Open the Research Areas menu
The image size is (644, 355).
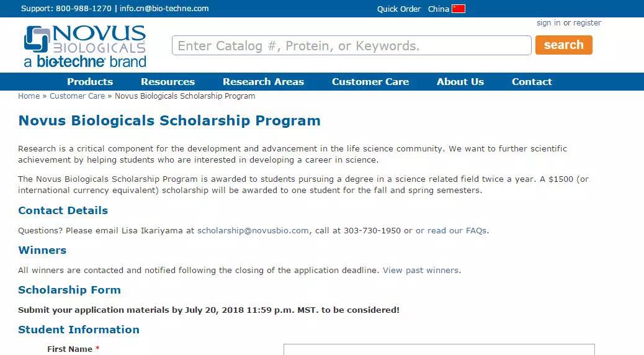[x=263, y=82]
